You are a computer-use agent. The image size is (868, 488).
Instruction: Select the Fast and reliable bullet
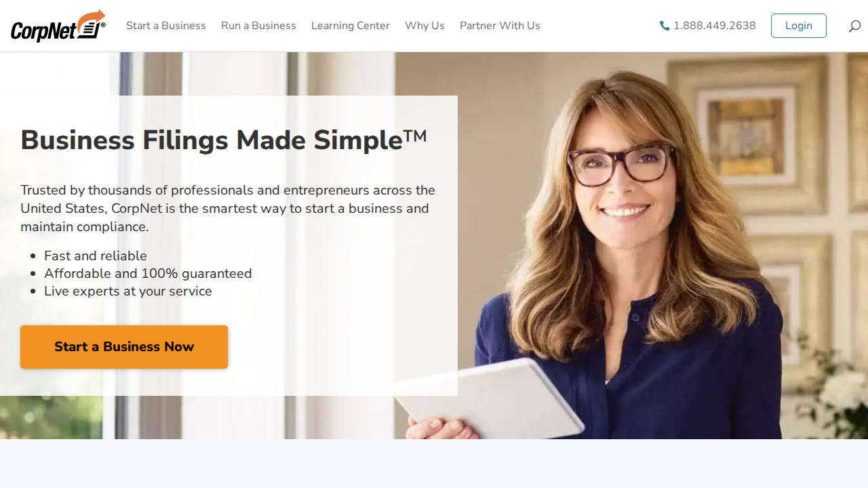96,256
